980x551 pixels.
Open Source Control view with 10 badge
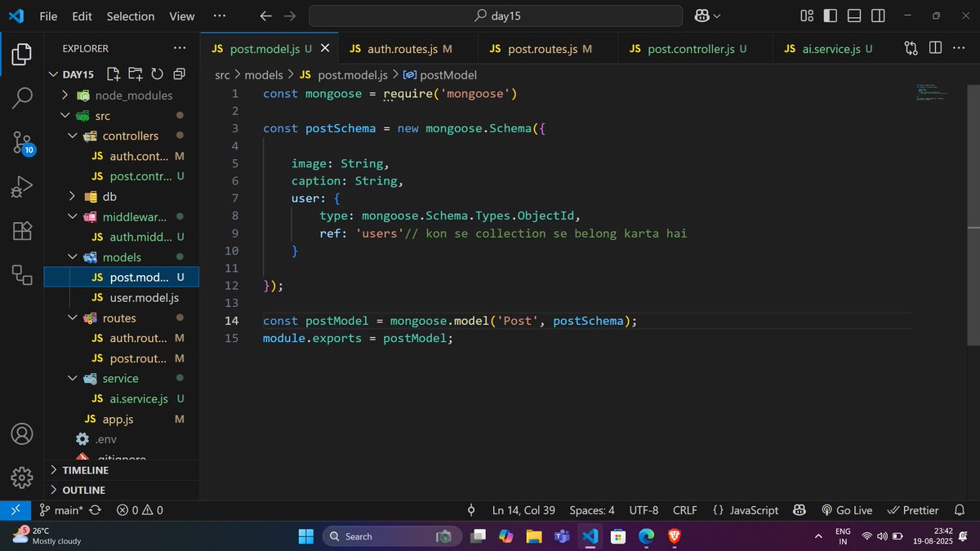[22, 143]
